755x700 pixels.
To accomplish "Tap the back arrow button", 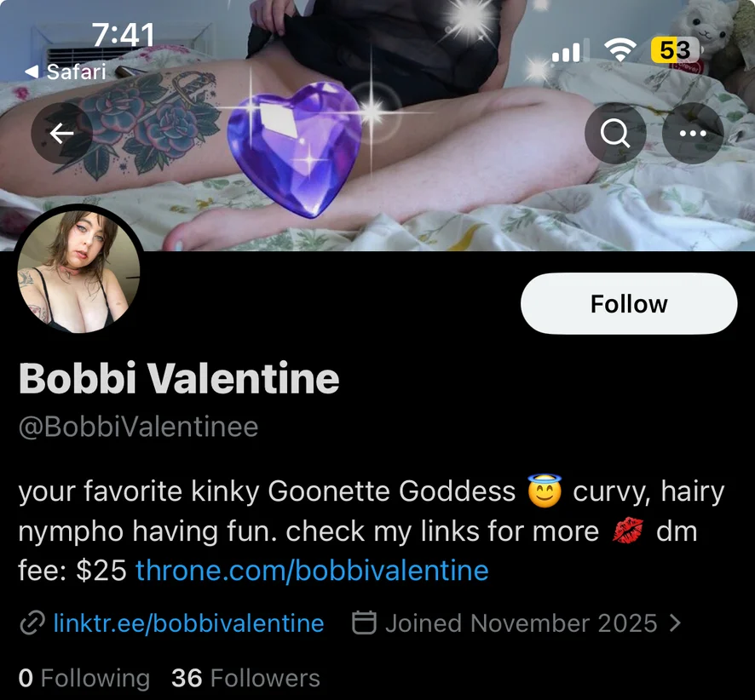I will click(61, 134).
